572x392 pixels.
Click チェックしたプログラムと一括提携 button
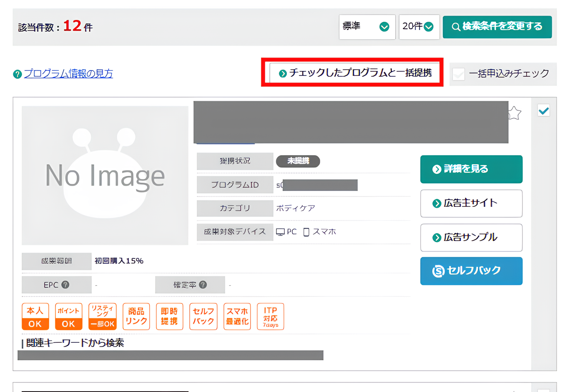[353, 73]
